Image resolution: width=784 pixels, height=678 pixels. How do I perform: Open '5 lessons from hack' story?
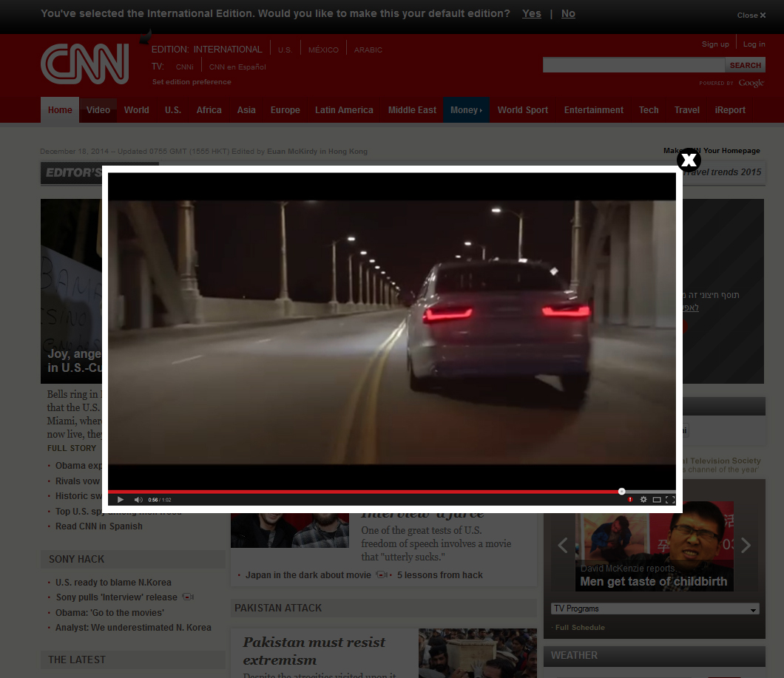(x=440, y=575)
